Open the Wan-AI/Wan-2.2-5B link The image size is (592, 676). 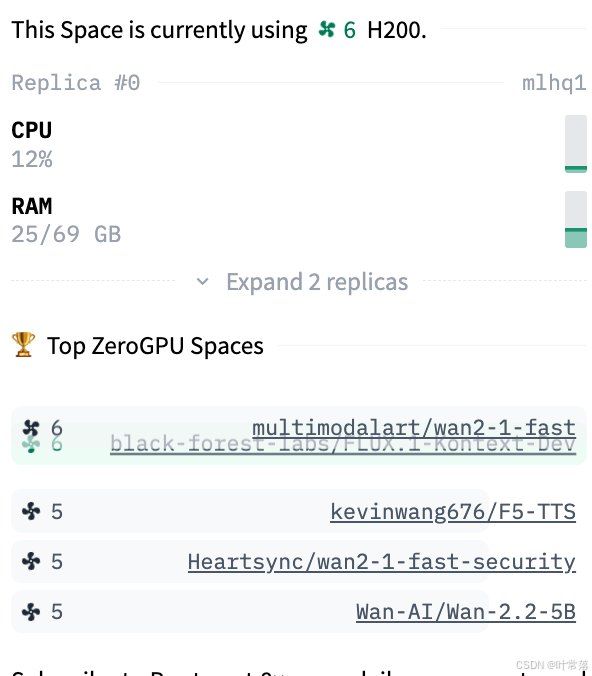point(466,612)
